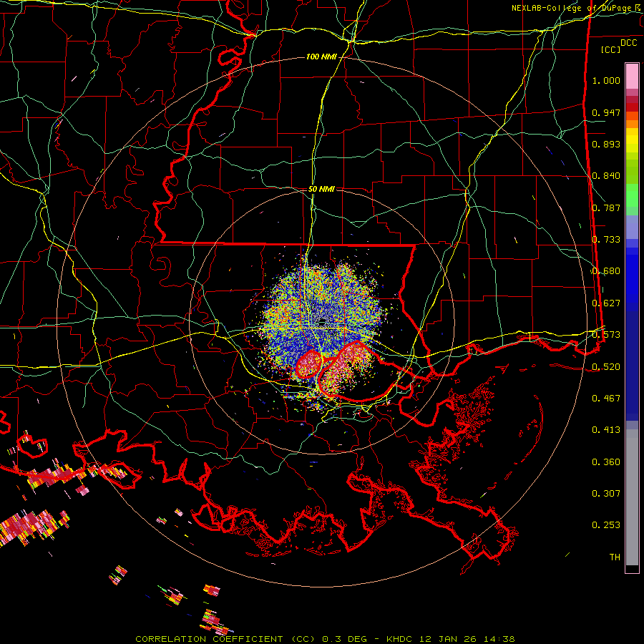Select the 0.413 scale value

(x=606, y=430)
